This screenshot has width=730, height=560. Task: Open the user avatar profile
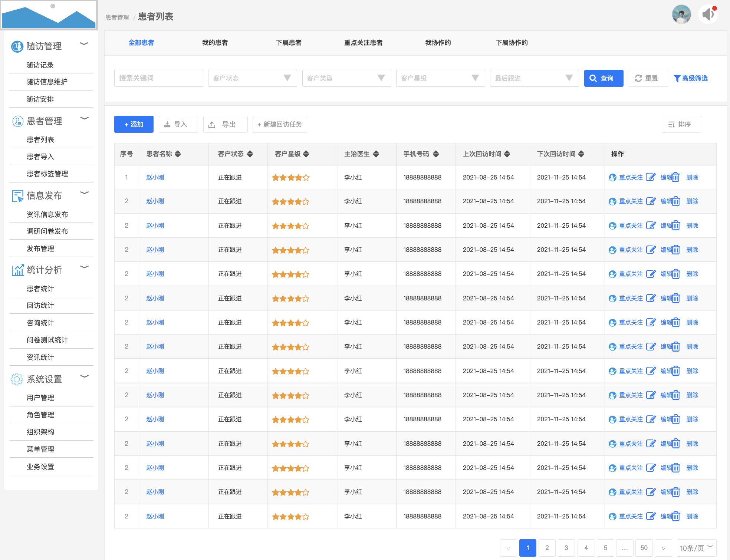pos(681,15)
